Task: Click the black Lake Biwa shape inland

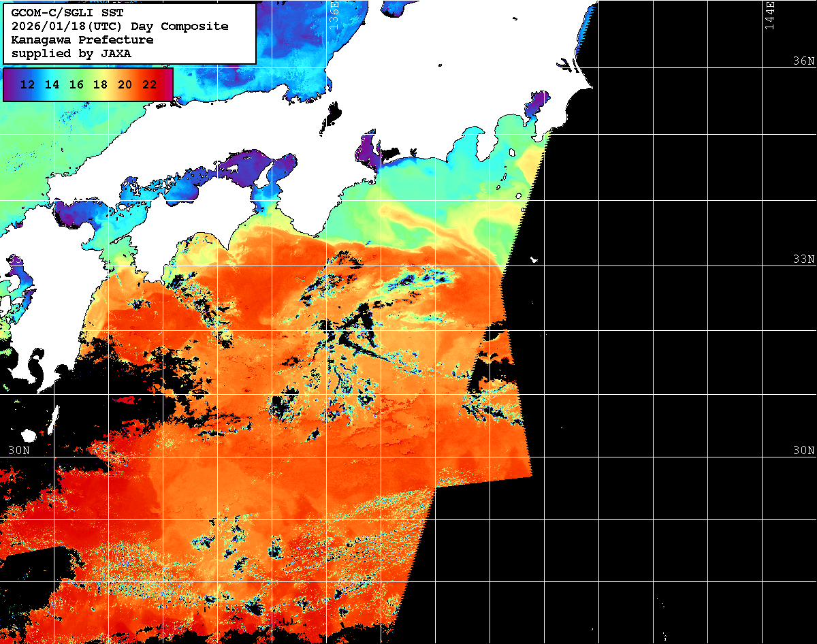Action: point(333,115)
